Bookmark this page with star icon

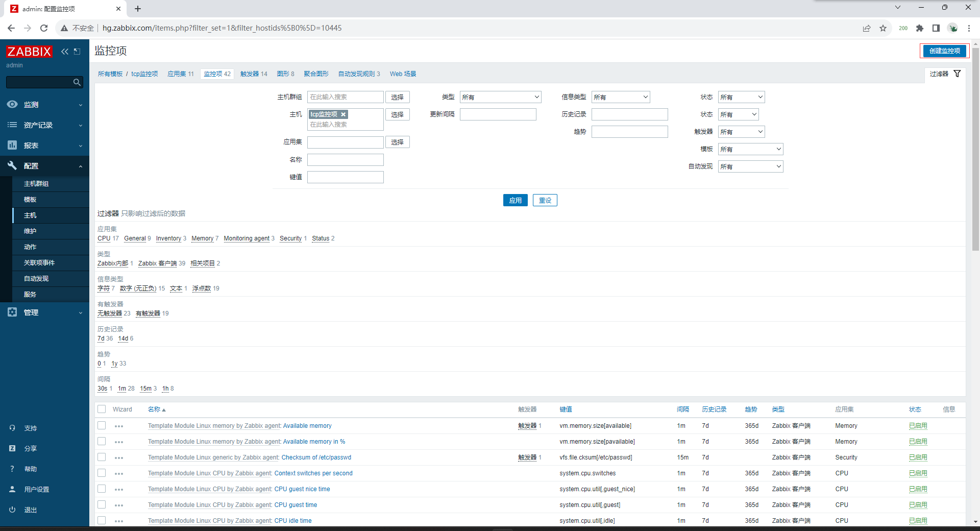click(x=883, y=28)
